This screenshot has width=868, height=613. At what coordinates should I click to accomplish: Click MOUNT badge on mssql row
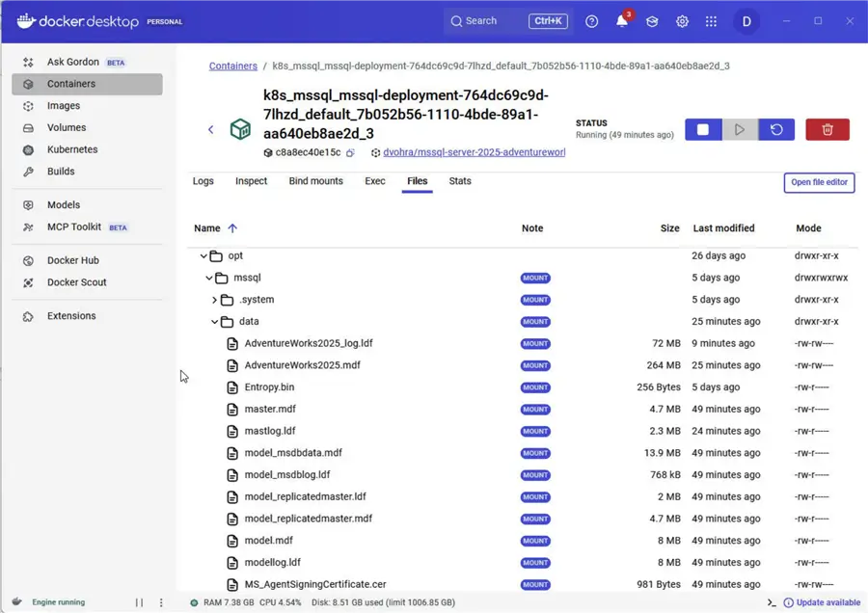point(535,278)
